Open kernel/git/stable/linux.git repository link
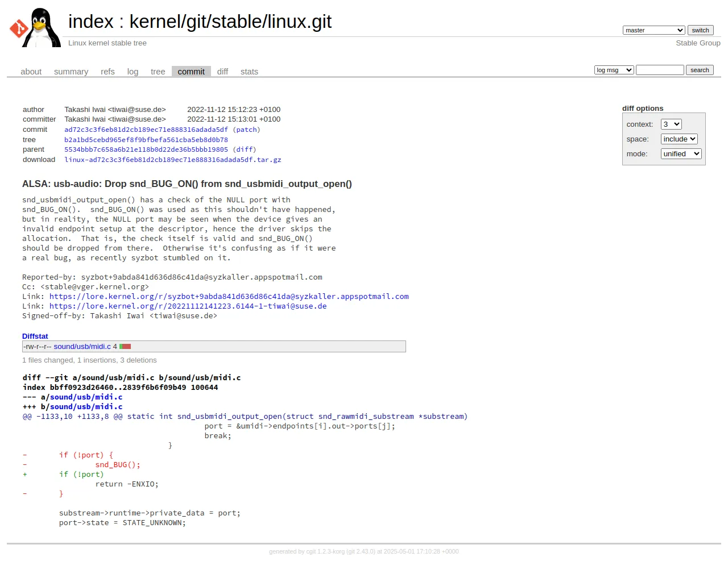Viewport: 728px width, 582px height. click(230, 22)
